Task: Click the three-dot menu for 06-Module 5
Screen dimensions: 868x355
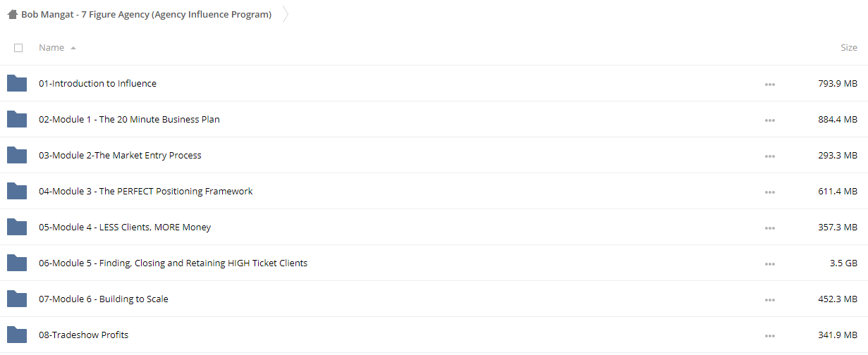Action: pos(769,264)
